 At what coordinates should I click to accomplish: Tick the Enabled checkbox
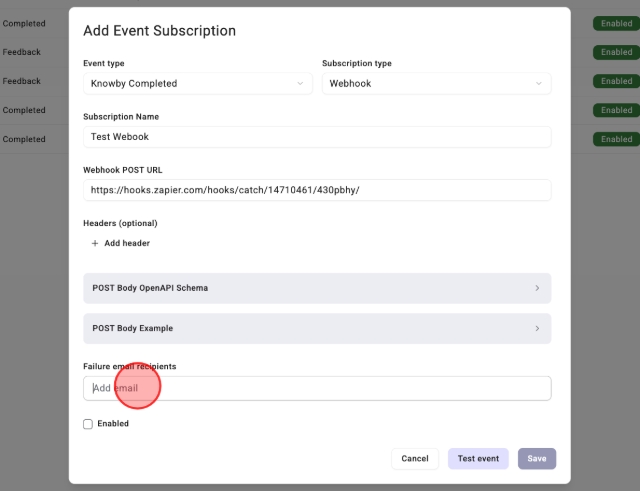(x=88, y=424)
